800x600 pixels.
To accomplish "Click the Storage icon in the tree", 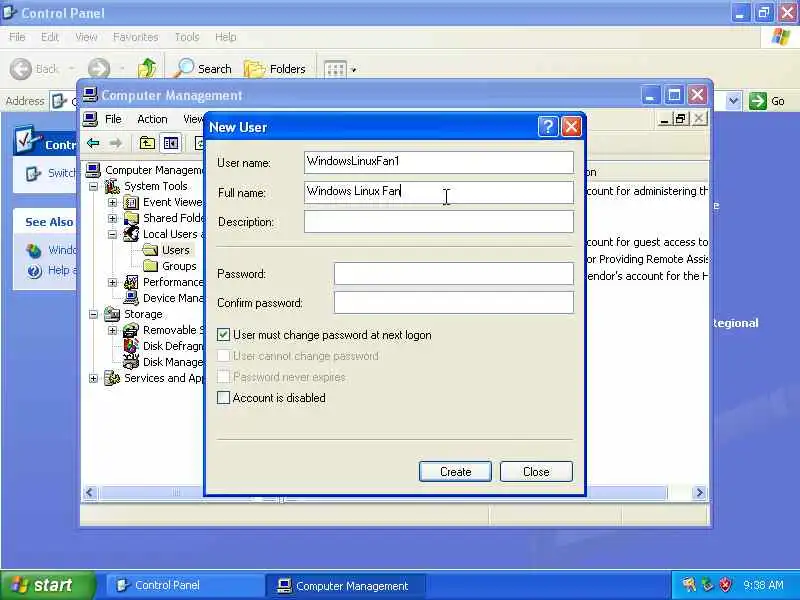I will coord(112,314).
